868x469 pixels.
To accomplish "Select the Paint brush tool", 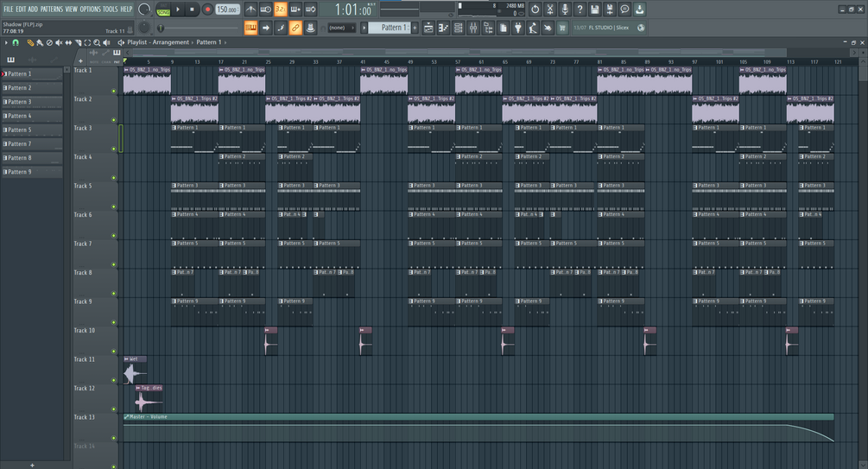I will (x=40, y=42).
